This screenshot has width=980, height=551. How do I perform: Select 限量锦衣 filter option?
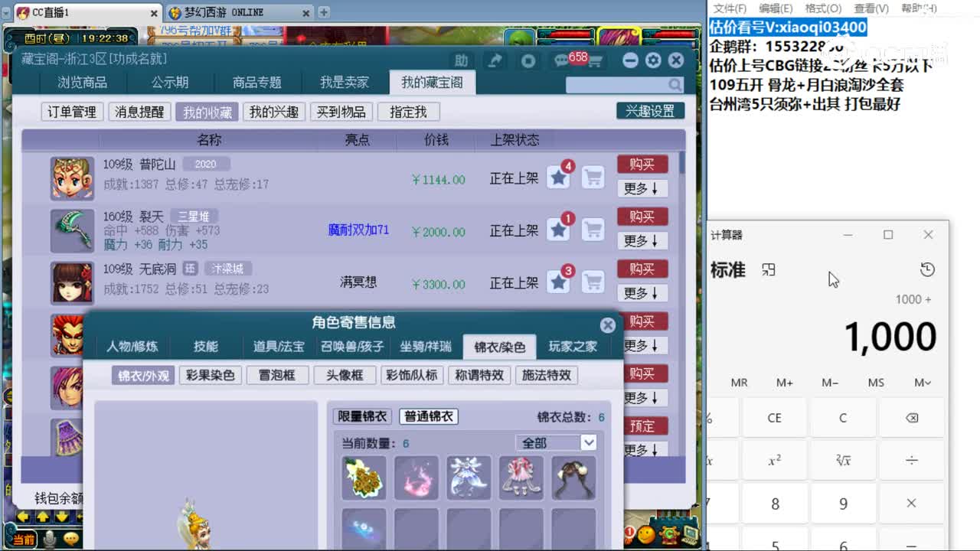[x=363, y=416]
